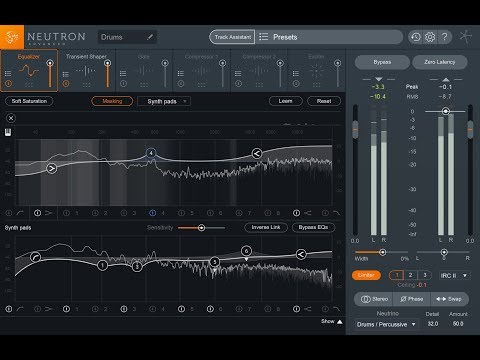This screenshot has height=360, width=480.
Task: Open the presets list icon beside Presets
Action: click(263, 37)
